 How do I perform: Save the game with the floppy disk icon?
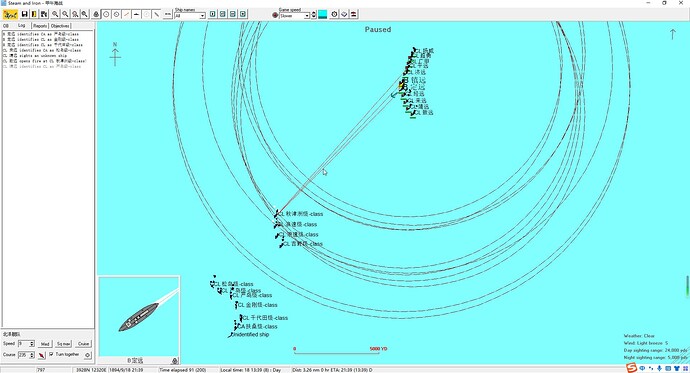click(25, 15)
